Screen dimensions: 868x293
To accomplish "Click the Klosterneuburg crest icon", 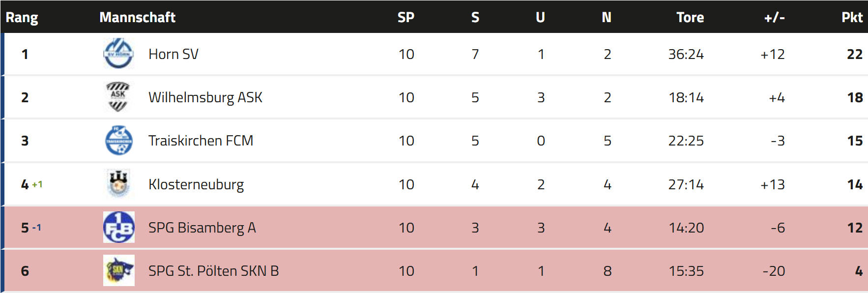I will click(118, 184).
